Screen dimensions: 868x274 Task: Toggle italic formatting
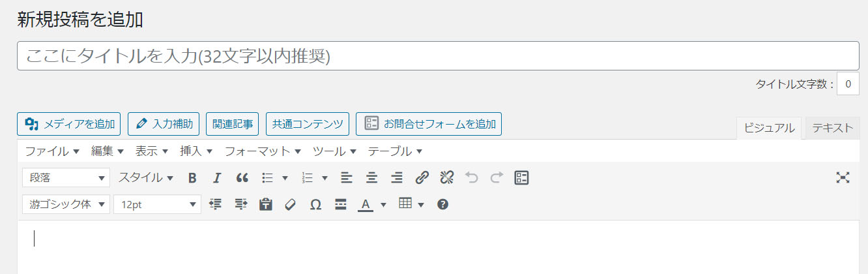tap(217, 178)
